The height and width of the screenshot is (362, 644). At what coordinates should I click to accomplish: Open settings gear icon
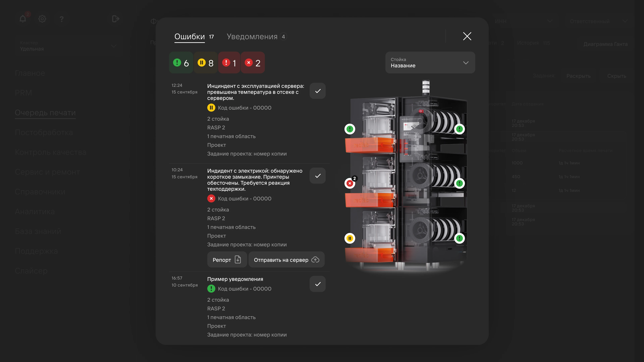(x=42, y=19)
